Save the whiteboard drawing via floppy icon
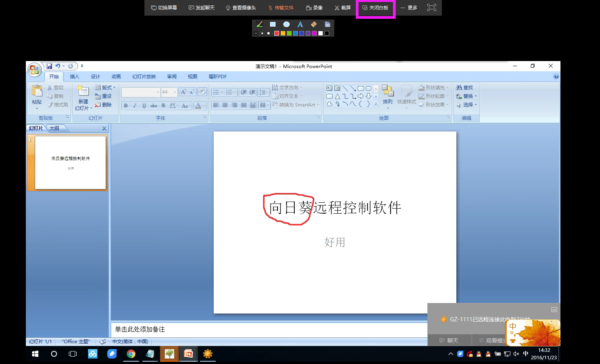The image size is (600, 364). click(x=328, y=24)
